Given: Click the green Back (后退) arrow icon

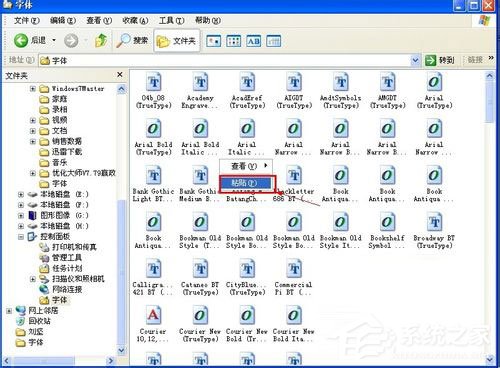Looking at the screenshot, I should click(x=21, y=41).
